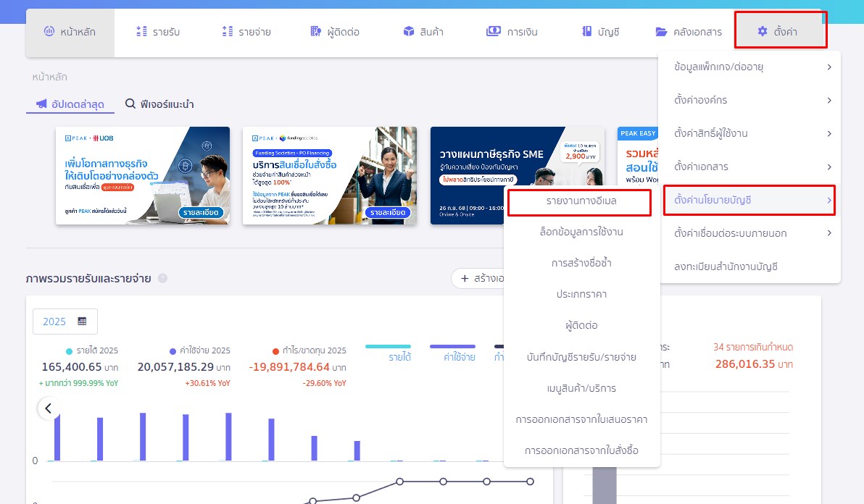
Task: Open the คลังเอกสาร document library menu
Action: 689,32
